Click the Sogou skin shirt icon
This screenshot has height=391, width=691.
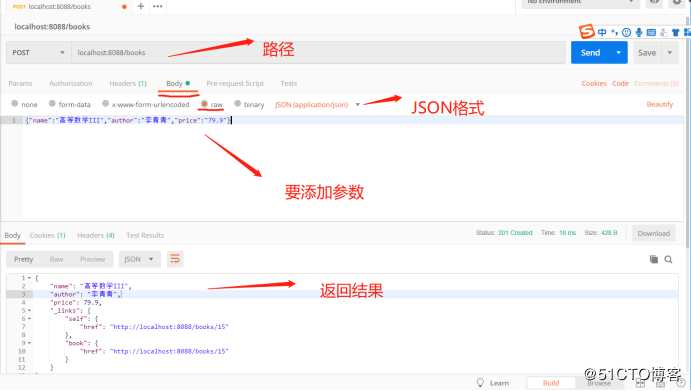pyautogui.click(x=676, y=32)
